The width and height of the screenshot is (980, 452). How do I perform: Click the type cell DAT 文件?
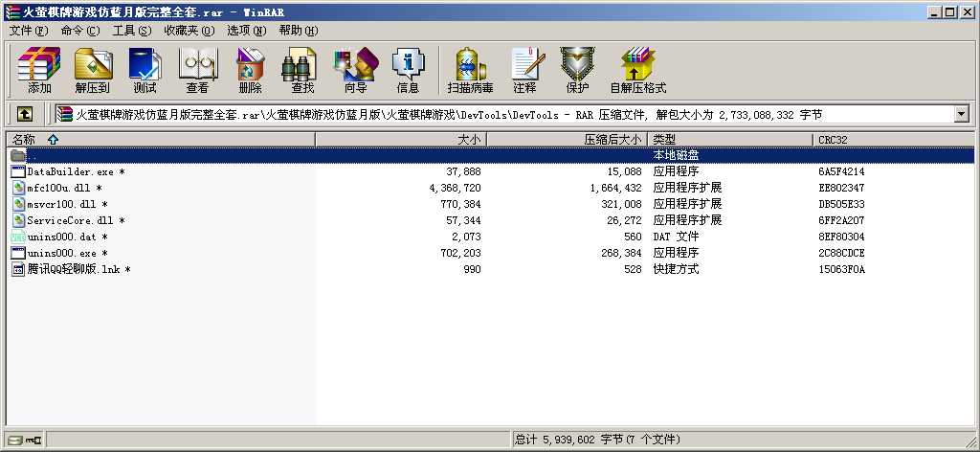(677, 237)
